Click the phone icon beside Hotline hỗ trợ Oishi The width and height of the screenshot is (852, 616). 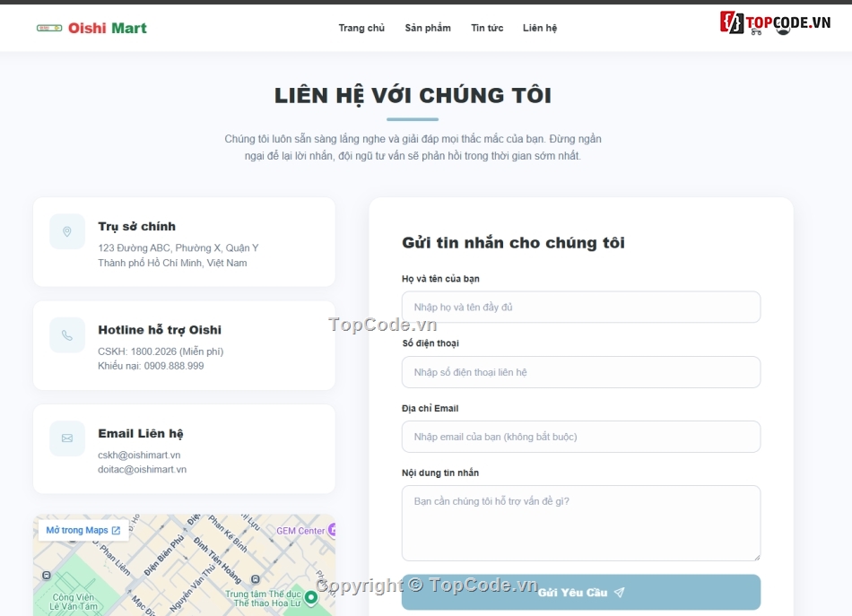(67, 335)
